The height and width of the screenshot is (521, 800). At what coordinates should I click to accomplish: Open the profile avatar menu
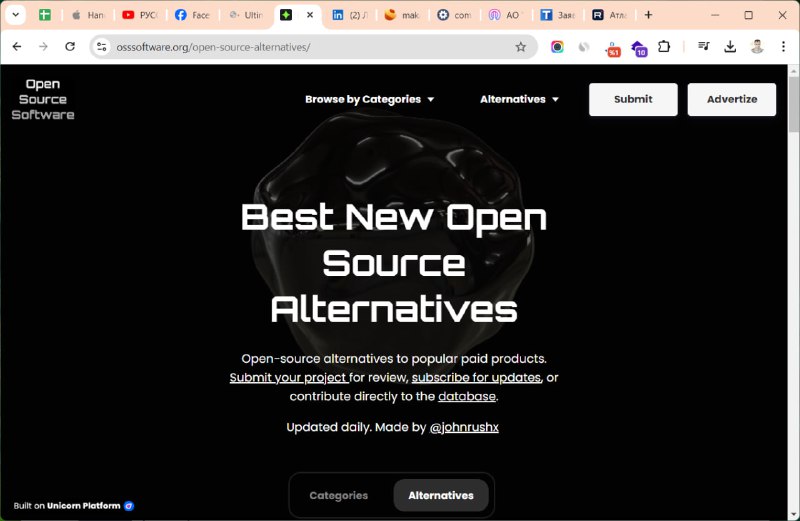coord(757,47)
